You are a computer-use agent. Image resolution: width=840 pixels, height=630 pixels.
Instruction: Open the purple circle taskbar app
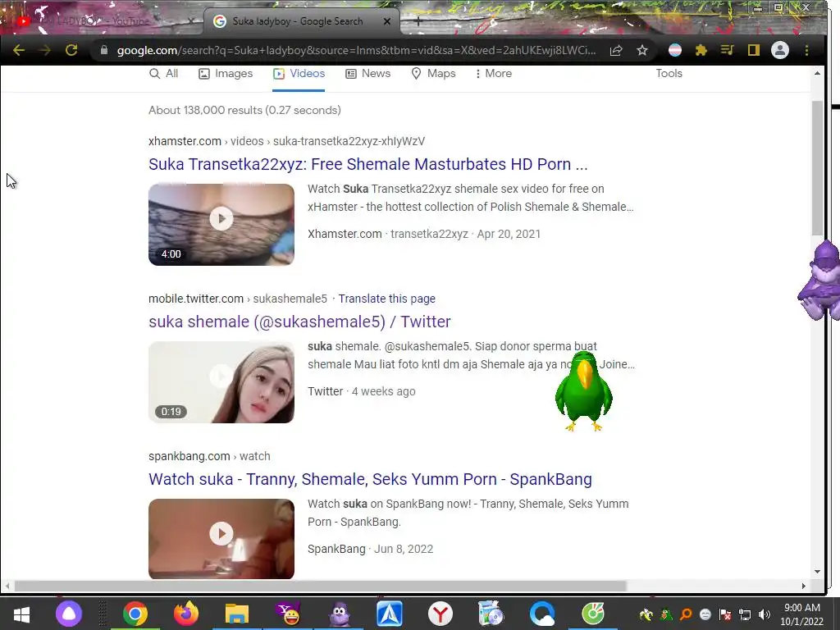coord(69,614)
